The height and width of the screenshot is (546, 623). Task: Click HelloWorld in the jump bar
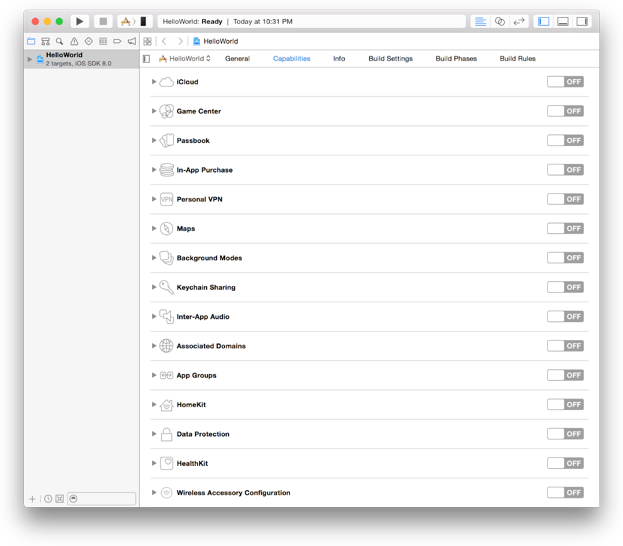coord(216,41)
